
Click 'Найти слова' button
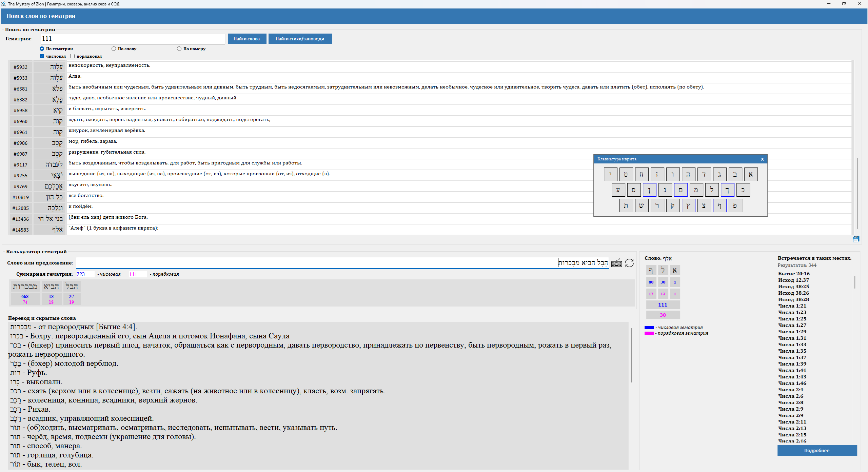(246, 39)
